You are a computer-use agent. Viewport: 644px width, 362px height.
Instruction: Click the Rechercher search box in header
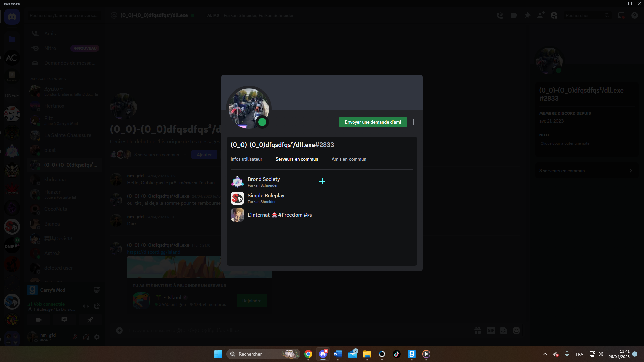click(587, 15)
